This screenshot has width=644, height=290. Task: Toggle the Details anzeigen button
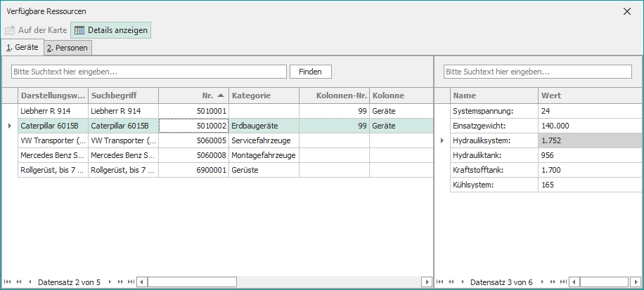110,30
